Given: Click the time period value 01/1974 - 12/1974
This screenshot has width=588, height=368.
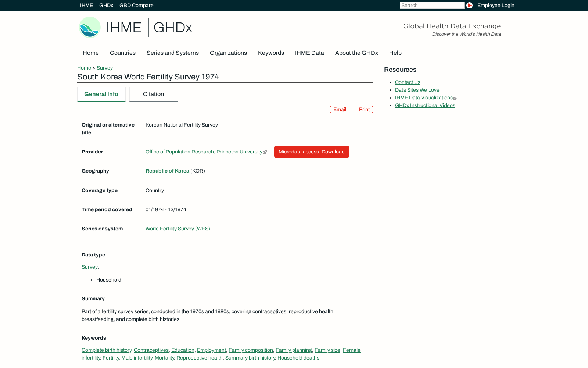Looking at the screenshot, I should coord(166,210).
